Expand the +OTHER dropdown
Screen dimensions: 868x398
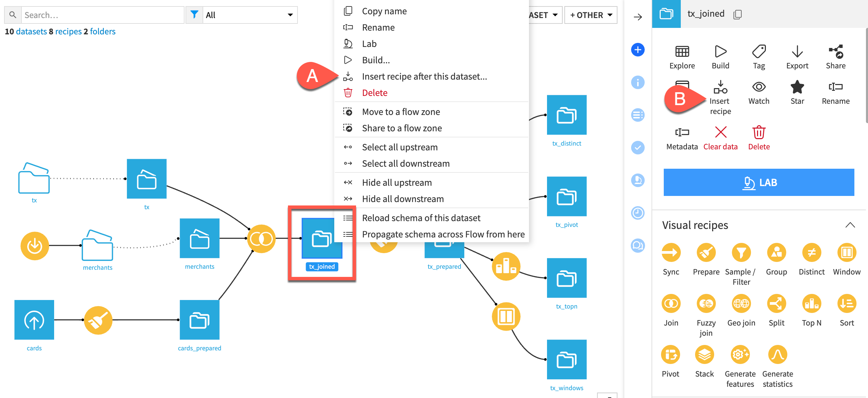[x=591, y=15]
